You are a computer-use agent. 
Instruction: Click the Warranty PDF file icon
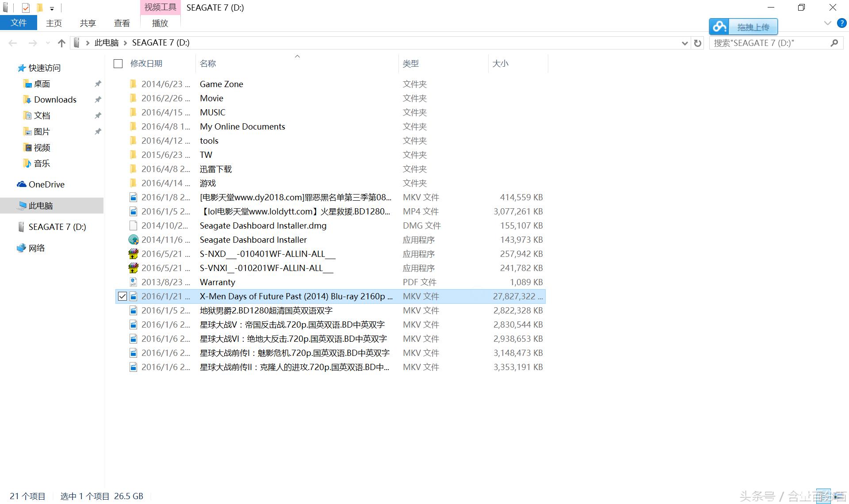tap(133, 282)
